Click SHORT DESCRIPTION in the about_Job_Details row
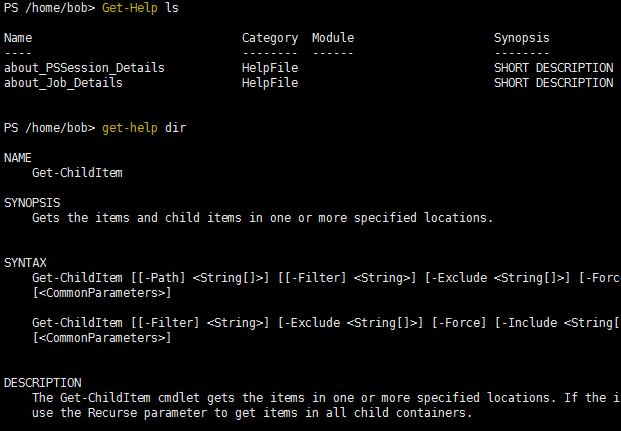The image size is (621, 431). coord(553,83)
